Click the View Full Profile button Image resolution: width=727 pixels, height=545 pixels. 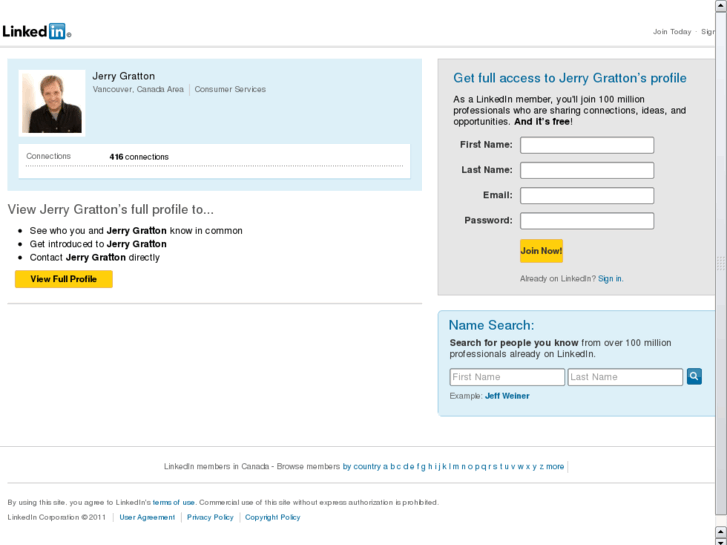coord(64,279)
